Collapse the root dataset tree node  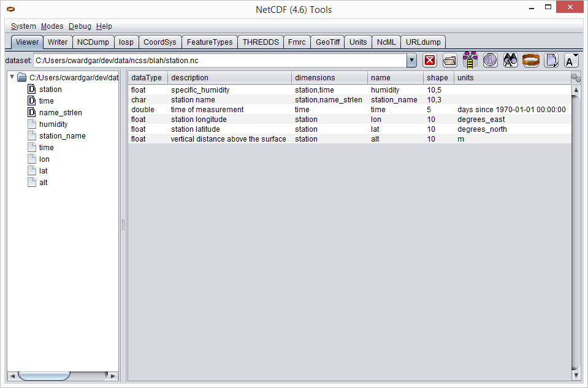[x=12, y=77]
